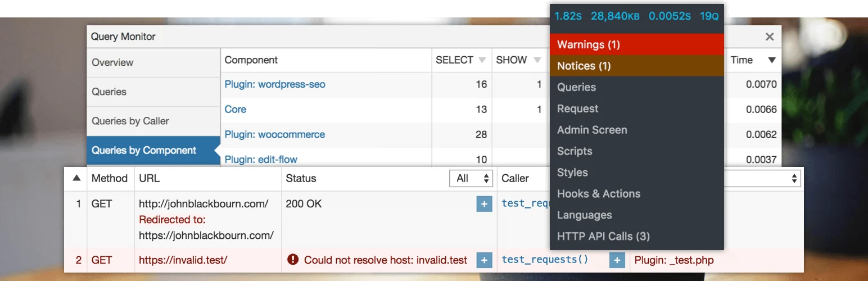Expand details for Could not resolve host error

tap(484, 260)
